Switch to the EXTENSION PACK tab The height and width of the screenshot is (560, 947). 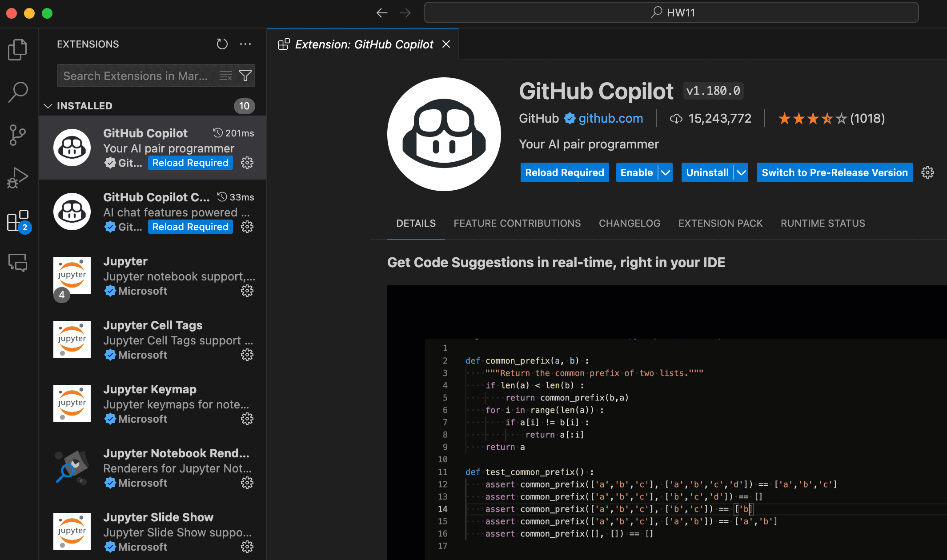coord(720,223)
